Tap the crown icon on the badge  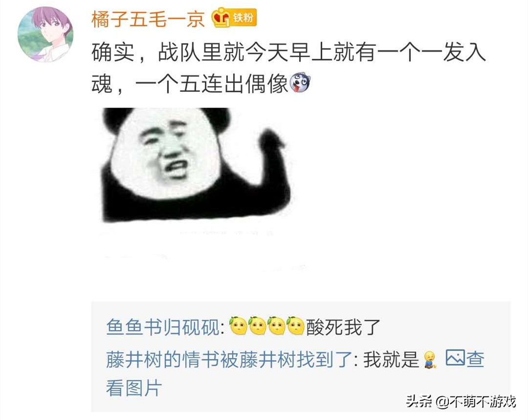(221, 18)
